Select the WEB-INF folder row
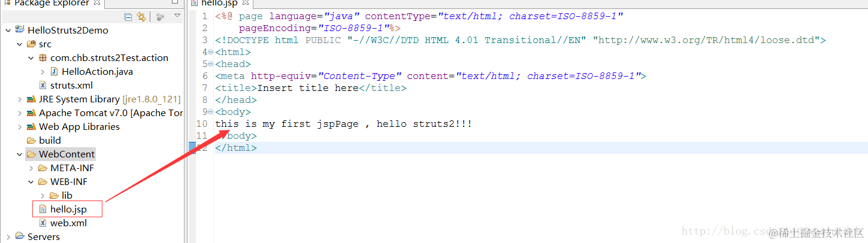Viewport: 868px width, 243px height. point(62,181)
